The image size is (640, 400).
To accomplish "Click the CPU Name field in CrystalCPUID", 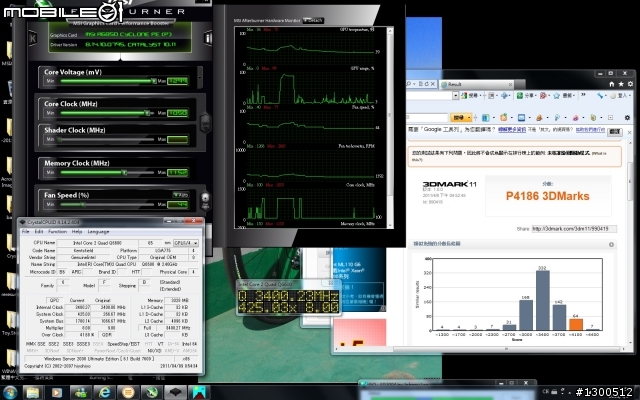I will point(97,243).
